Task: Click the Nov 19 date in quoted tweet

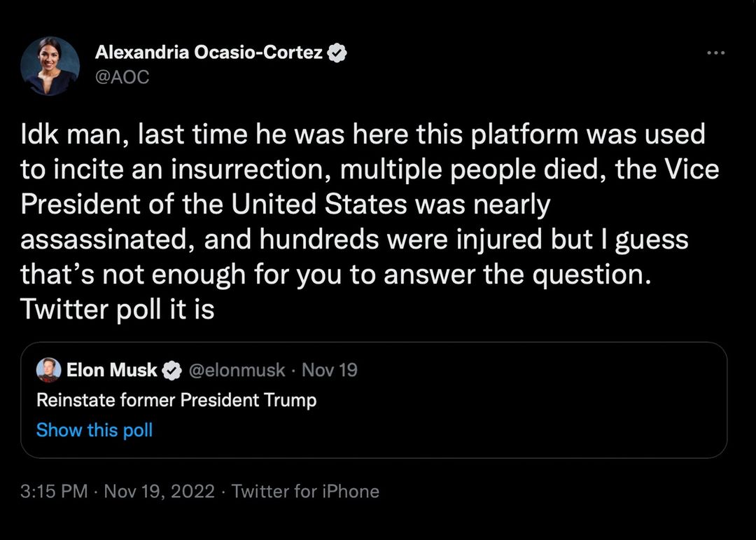Action: [329, 370]
